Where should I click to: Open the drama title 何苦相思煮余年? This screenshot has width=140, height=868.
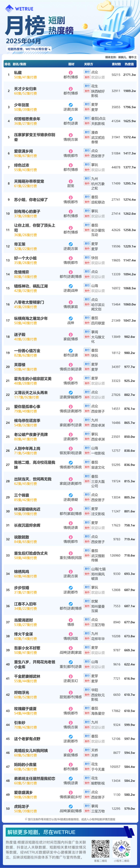click(27, 119)
